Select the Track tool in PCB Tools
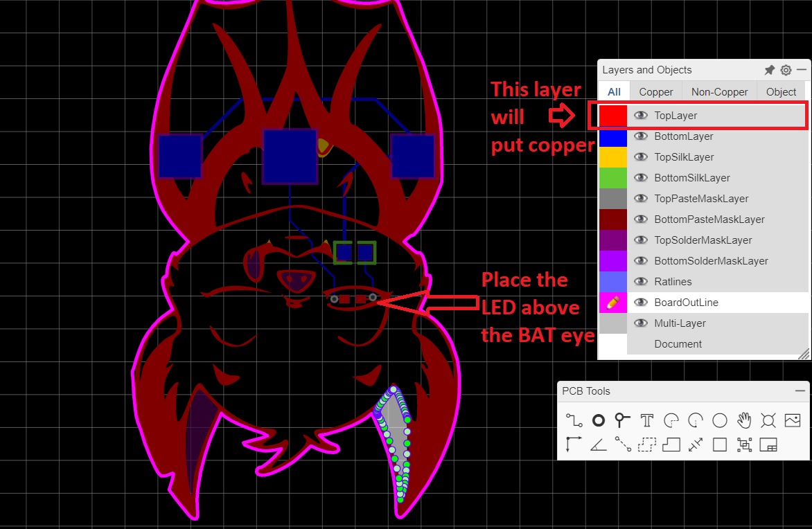The height and width of the screenshot is (529, 812). coord(574,420)
